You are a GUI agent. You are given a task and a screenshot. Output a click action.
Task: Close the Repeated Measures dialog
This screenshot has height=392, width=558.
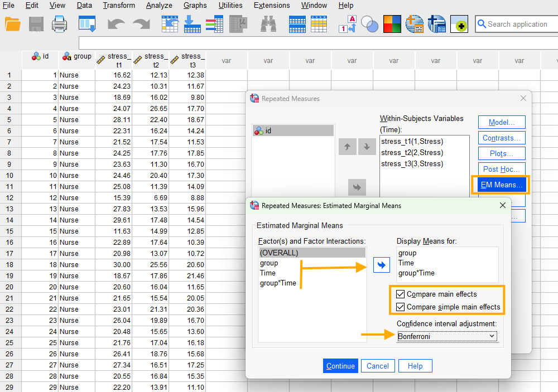point(523,98)
